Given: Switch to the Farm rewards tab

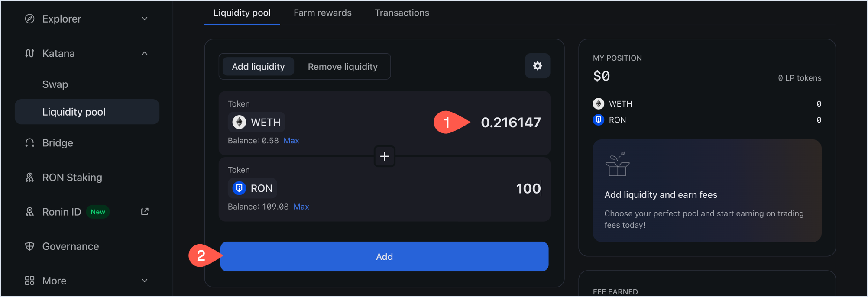Looking at the screenshot, I should (323, 13).
